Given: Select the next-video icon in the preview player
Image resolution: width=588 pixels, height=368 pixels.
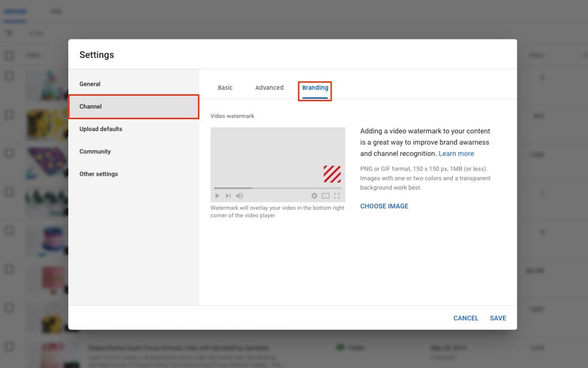Looking at the screenshot, I should pyautogui.click(x=228, y=195).
